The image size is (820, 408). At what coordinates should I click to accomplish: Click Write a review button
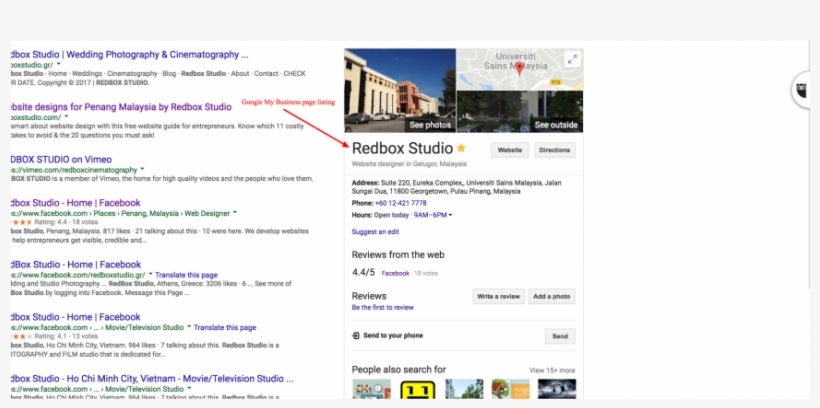point(498,296)
